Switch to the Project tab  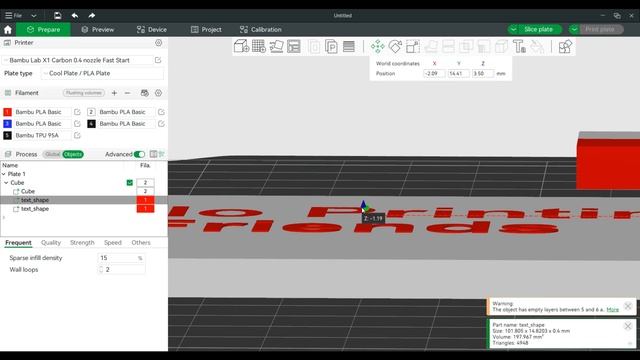pyautogui.click(x=206, y=29)
